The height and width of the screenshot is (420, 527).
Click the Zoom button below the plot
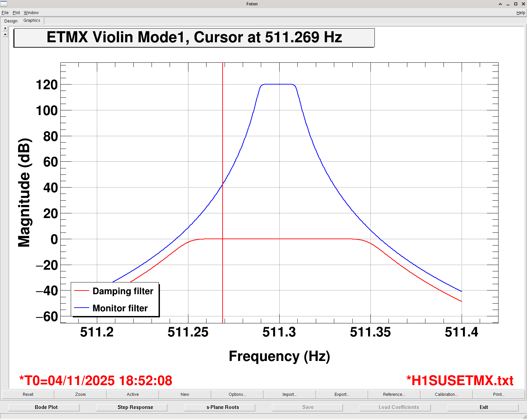click(x=80, y=395)
